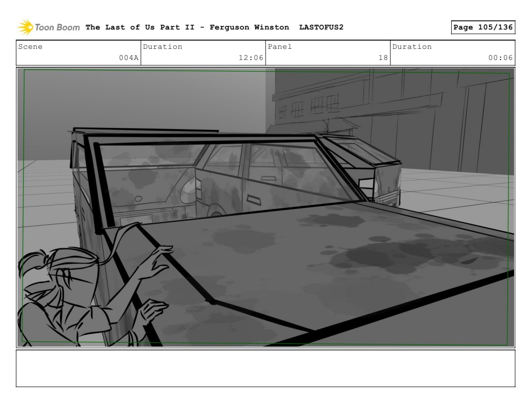The width and height of the screenshot is (532, 411).
Task: Click the 'LASTOFUS2' project code text
Action: (321, 27)
